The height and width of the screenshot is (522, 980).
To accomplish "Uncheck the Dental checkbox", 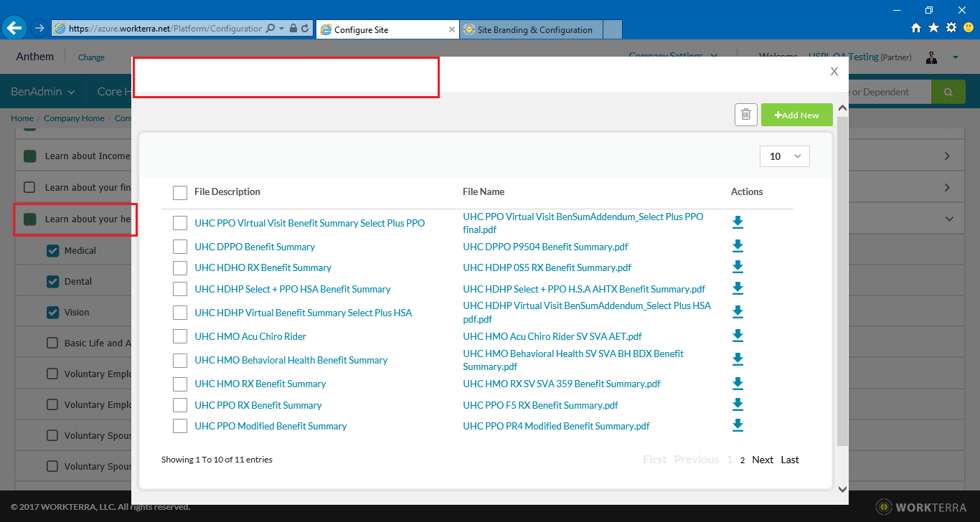I will (52, 281).
